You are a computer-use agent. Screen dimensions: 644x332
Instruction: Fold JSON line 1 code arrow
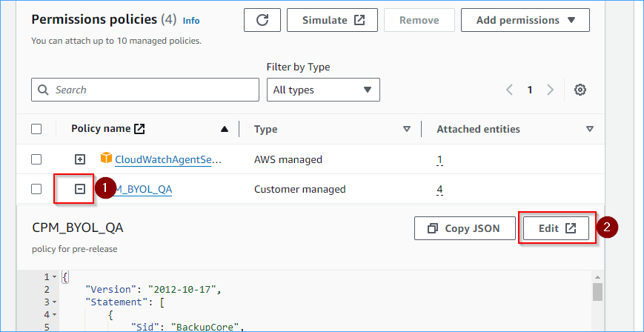coord(54,276)
